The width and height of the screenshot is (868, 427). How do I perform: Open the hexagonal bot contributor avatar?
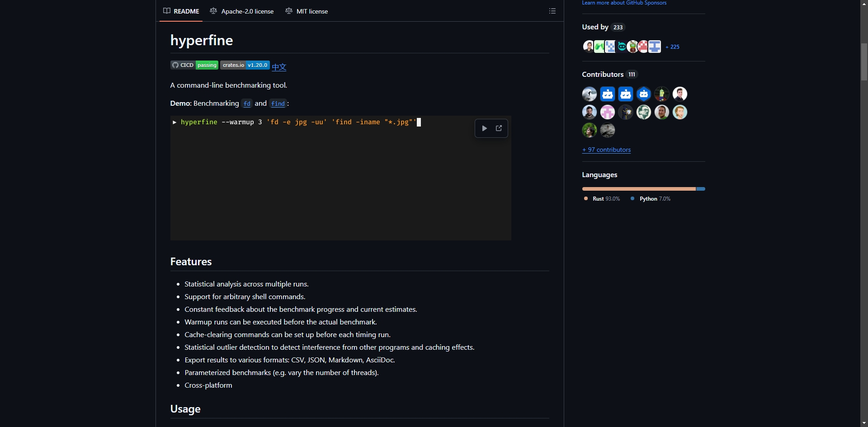point(644,94)
